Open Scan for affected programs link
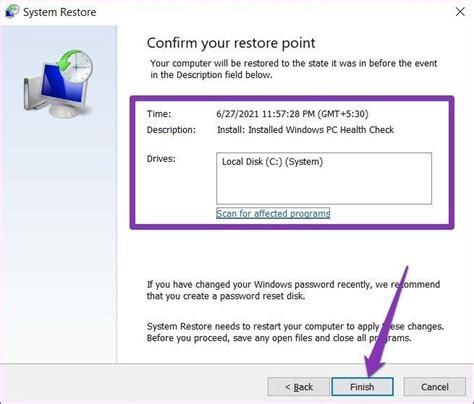The width and height of the screenshot is (474, 404). [273, 213]
